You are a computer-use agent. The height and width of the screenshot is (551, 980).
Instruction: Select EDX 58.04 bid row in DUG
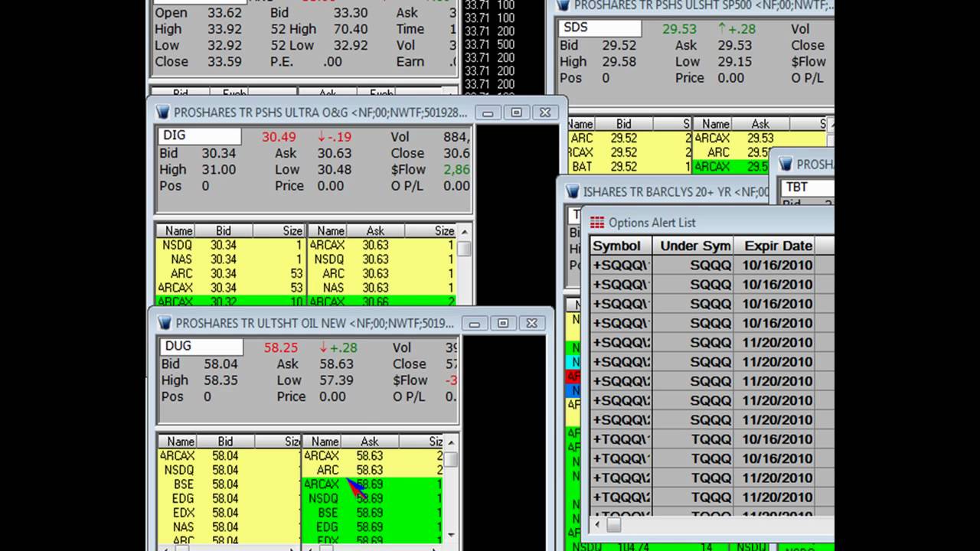(229, 513)
